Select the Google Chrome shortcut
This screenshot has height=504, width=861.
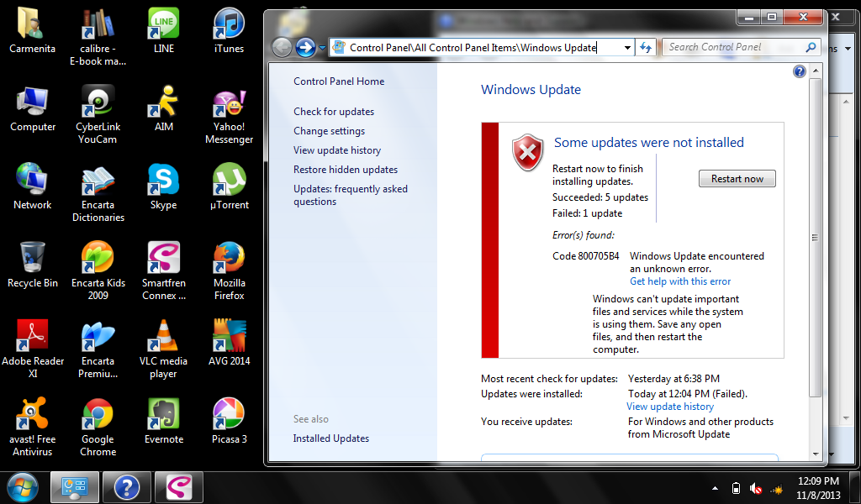(98, 428)
